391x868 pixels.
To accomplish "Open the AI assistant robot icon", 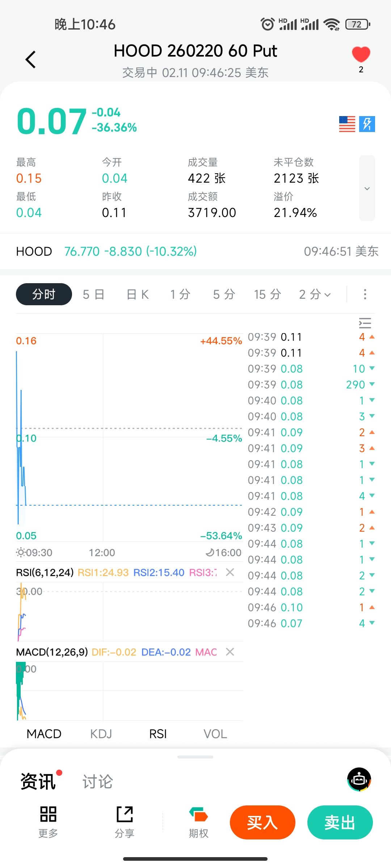I will pos(359,779).
